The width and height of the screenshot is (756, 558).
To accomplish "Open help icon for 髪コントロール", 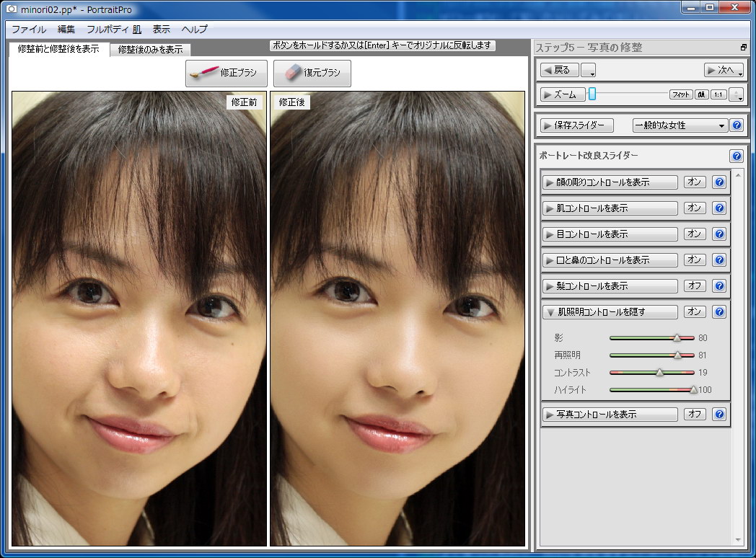I will [719, 286].
